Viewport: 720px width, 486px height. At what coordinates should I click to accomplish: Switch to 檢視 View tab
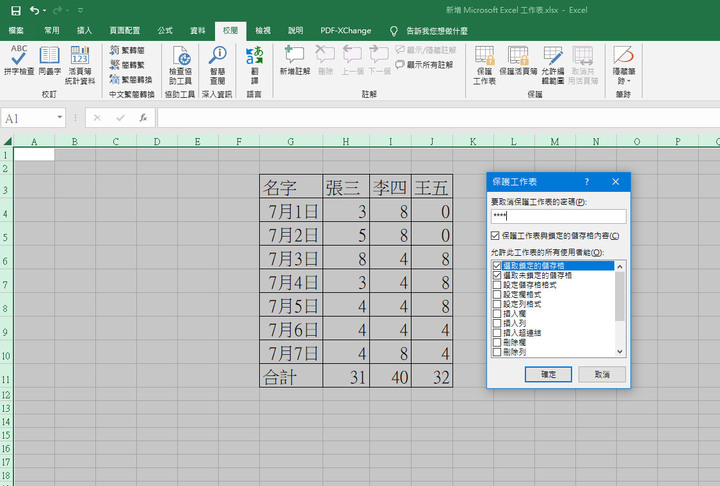263,30
